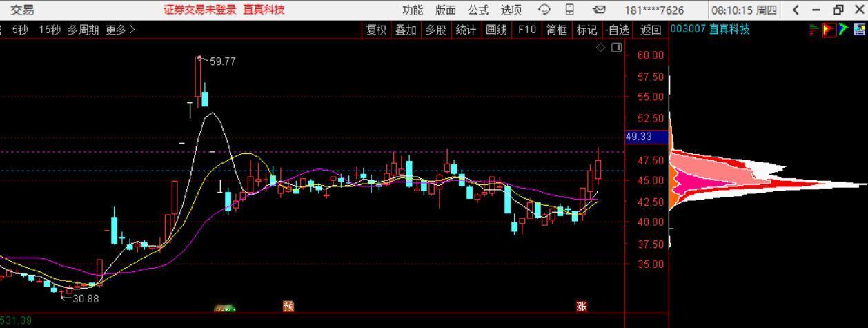Click the green-red bar chart icon at top right

(x=814, y=30)
